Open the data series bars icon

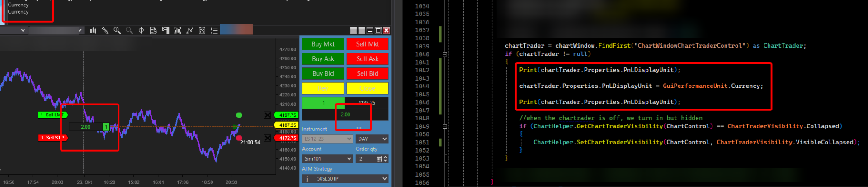[178, 30]
